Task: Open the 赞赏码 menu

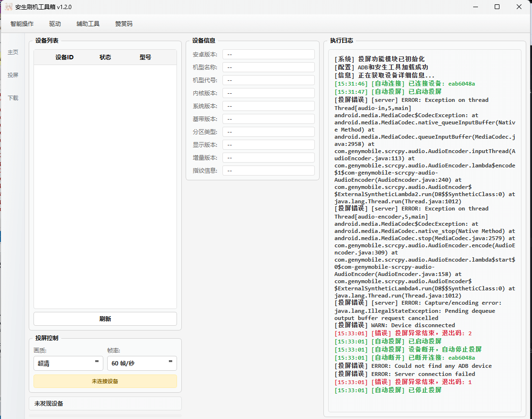Action: (124, 23)
